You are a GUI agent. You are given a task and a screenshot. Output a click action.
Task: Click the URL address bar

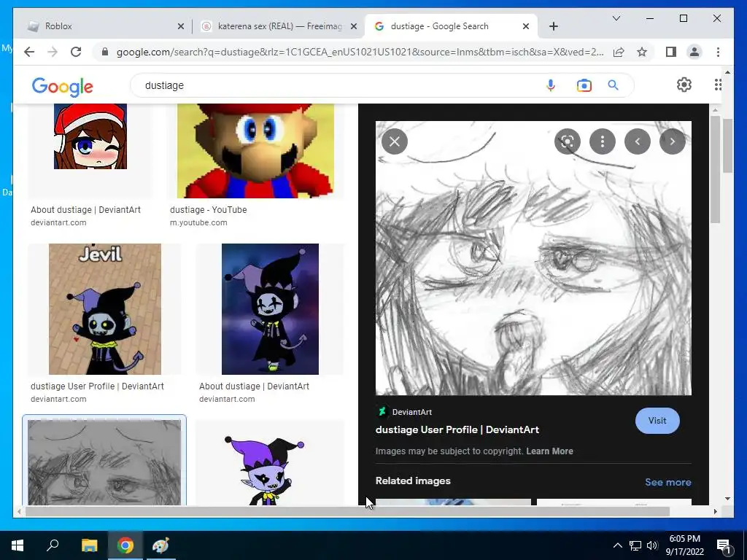(360, 52)
